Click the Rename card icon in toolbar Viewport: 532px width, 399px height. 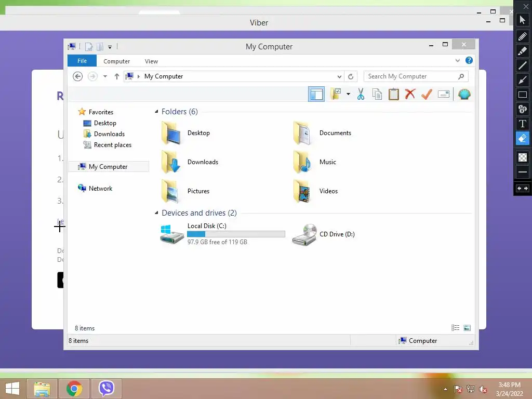click(x=444, y=94)
